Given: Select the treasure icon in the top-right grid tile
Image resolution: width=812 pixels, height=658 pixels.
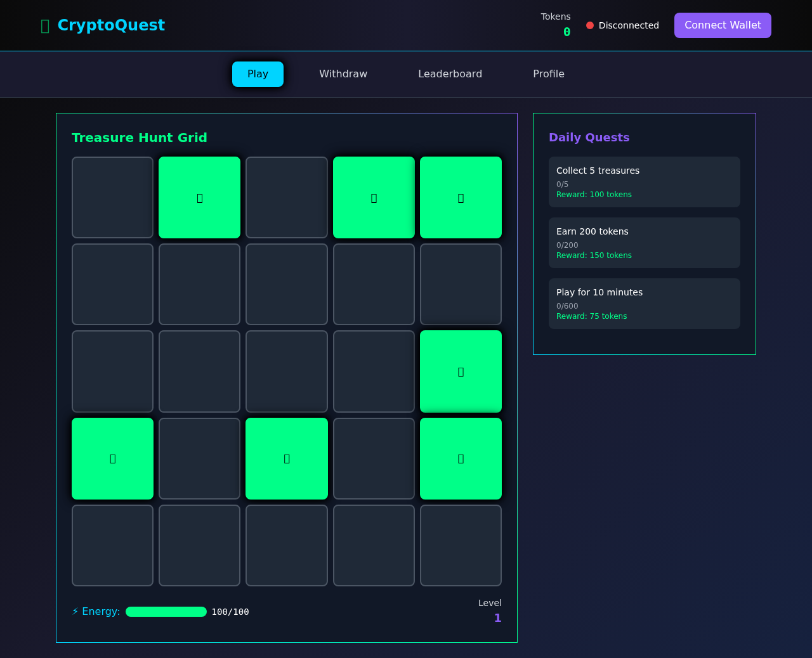Looking at the screenshot, I should (461, 197).
